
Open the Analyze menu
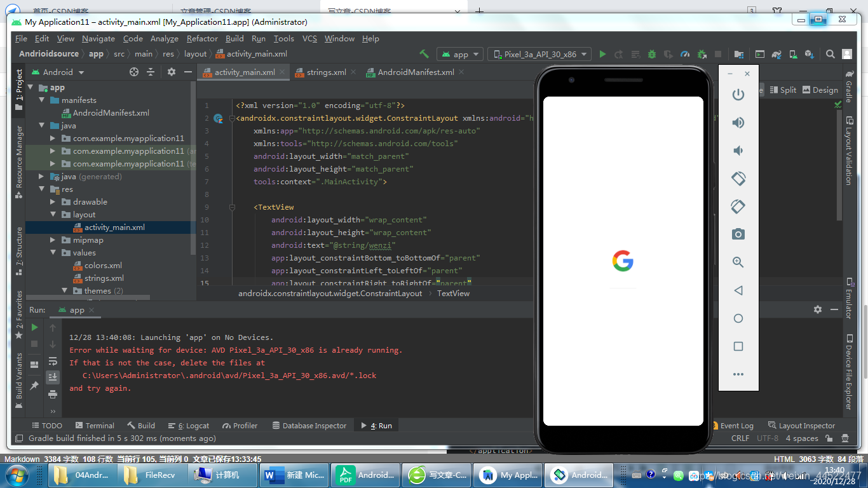[165, 39]
